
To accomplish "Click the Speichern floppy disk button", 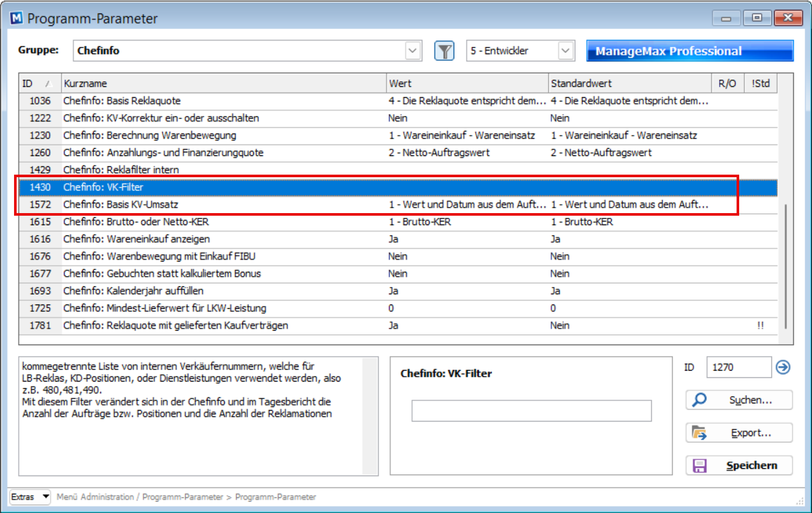I will [739, 466].
